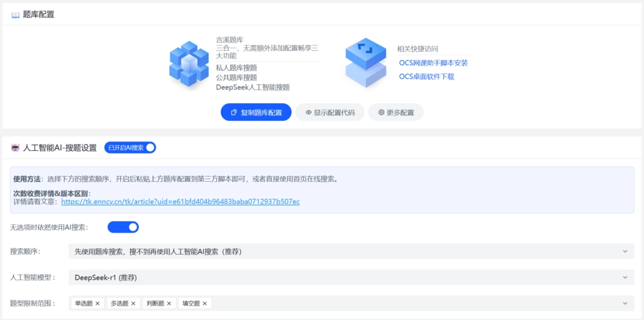
Task: Click the 相关快捷访问 heading
Action: (418, 49)
